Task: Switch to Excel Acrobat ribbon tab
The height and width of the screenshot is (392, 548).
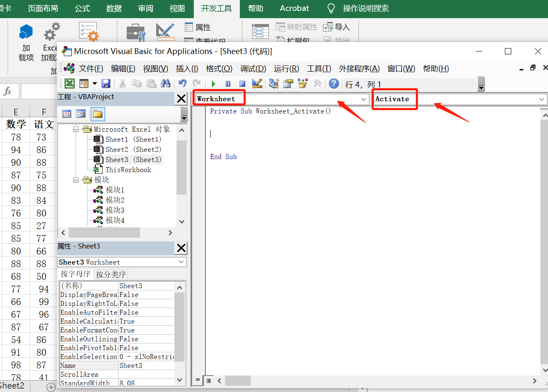Action: click(294, 8)
